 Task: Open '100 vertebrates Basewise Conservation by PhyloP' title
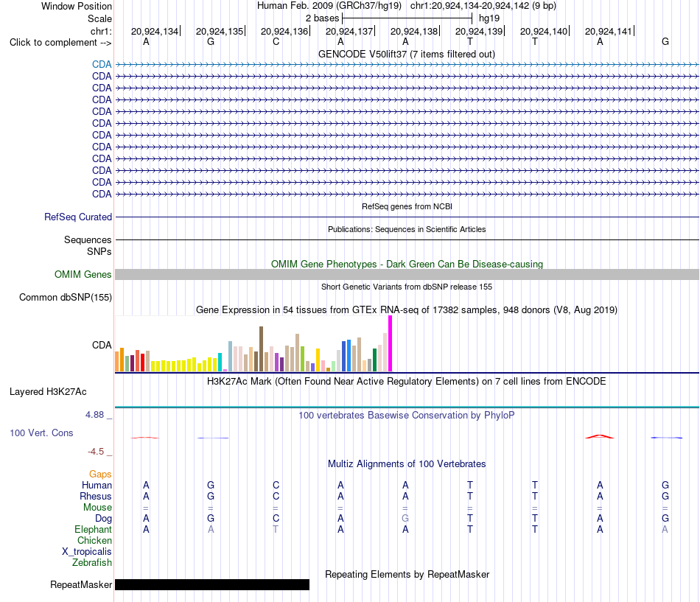pyautogui.click(x=406, y=416)
